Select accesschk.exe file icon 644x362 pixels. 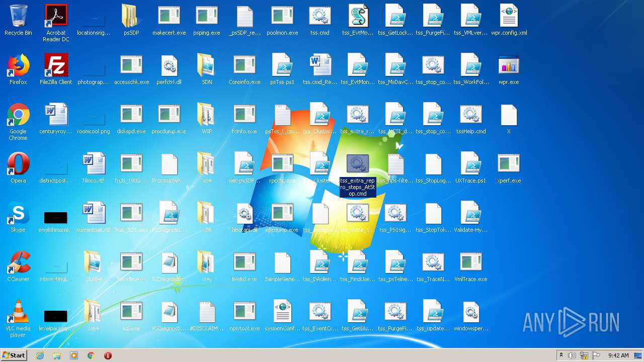pos(131,66)
